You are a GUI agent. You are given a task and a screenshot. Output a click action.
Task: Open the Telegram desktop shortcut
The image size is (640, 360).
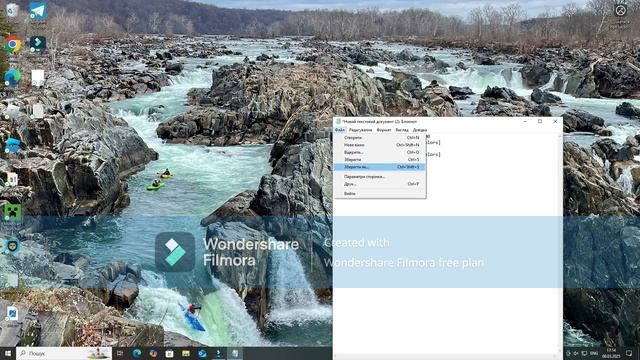(x=38, y=11)
